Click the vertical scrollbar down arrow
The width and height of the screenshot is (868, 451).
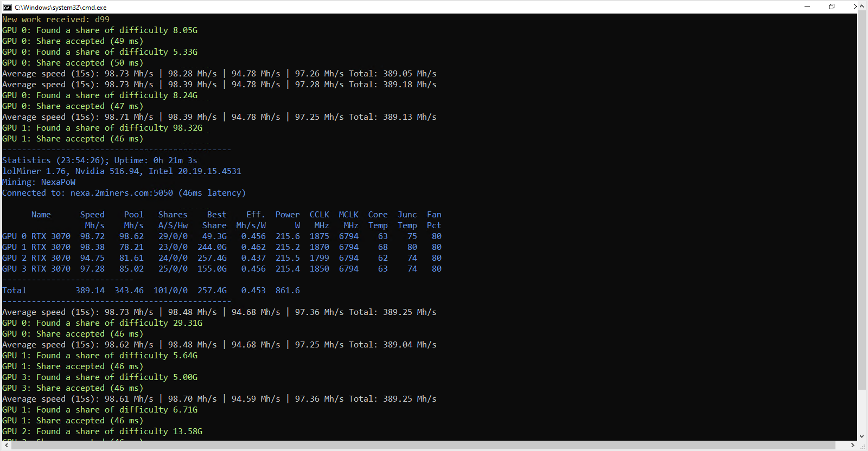862,436
